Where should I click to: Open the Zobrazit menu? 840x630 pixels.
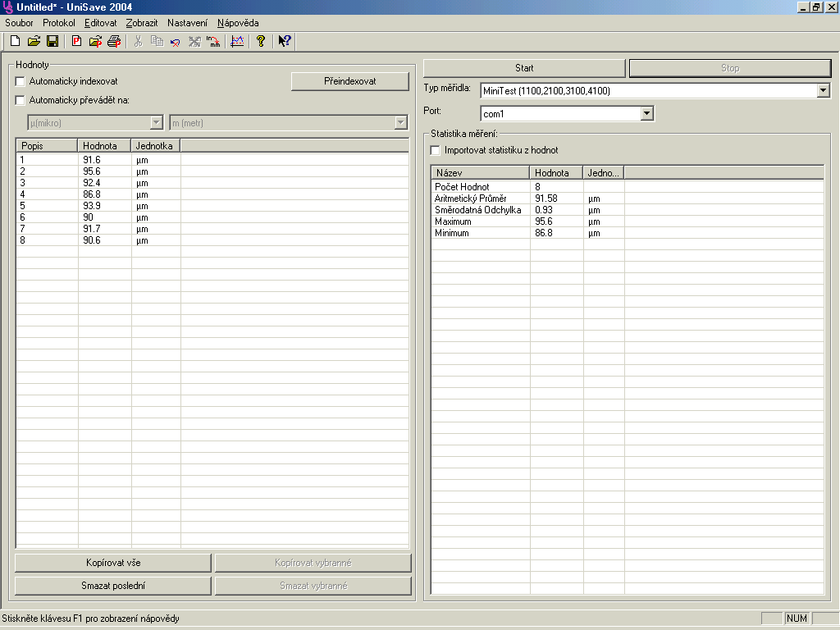tap(142, 23)
